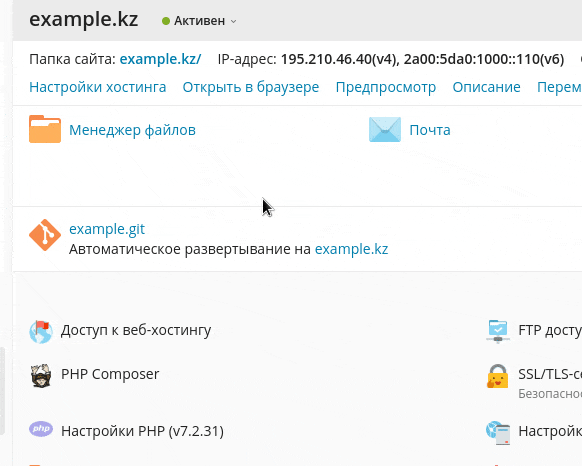Click example.kz link in auto-deploy description
Screen dimensions: 582x466
(352, 249)
